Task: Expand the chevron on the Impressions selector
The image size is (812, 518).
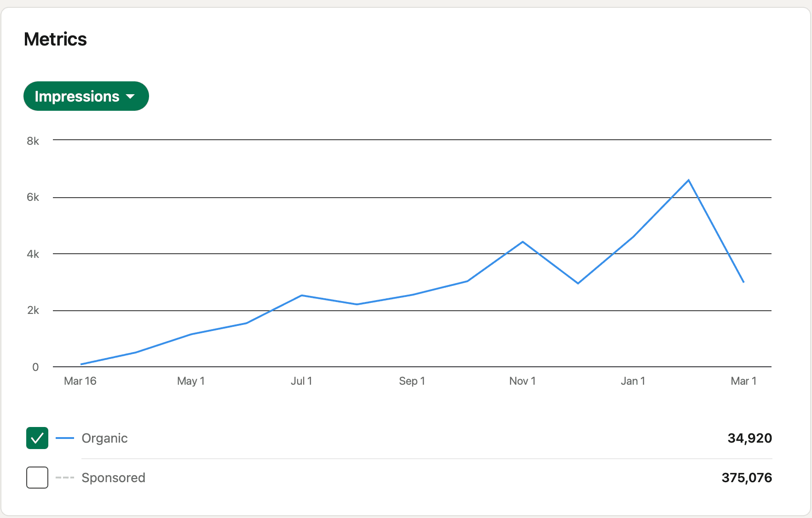Action: 131,97
